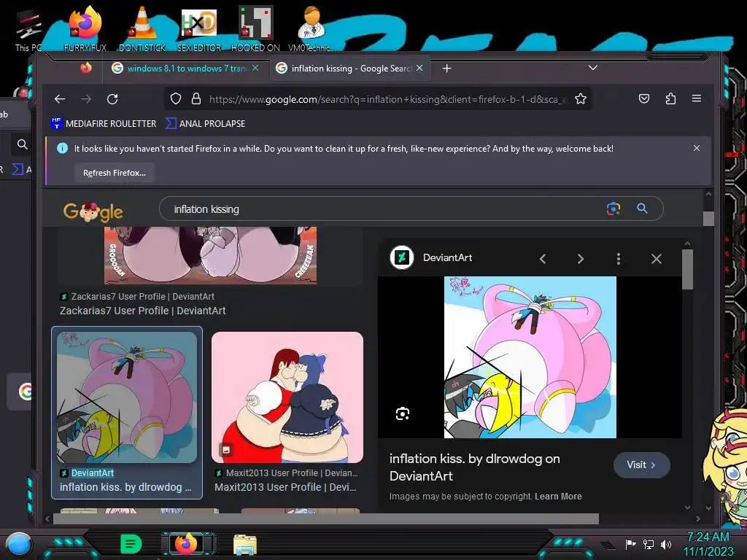Click the large preview image
The width and height of the screenshot is (747, 560).
pyautogui.click(x=530, y=357)
